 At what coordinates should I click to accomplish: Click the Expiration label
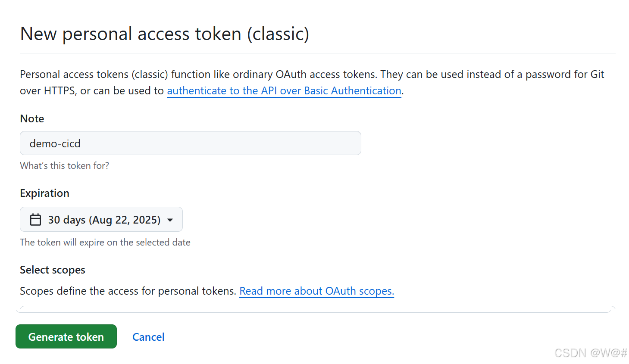coord(44,193)
